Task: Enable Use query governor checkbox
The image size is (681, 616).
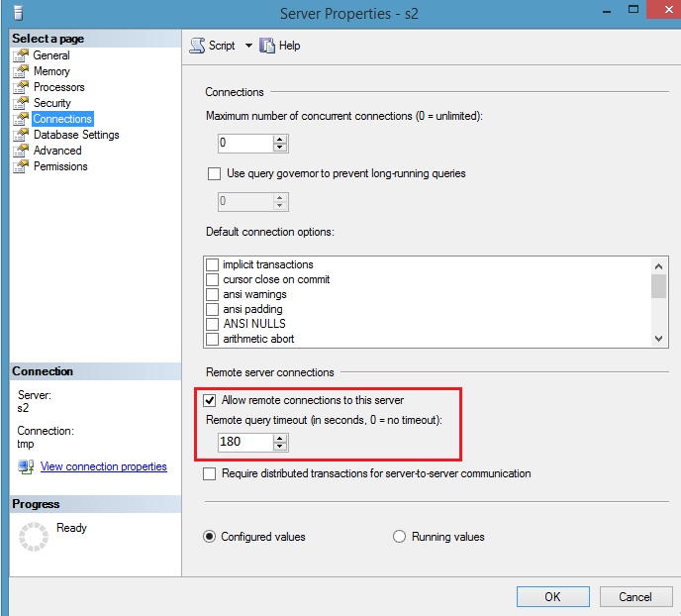Action: pyautogui.click(x=214, y=173)
